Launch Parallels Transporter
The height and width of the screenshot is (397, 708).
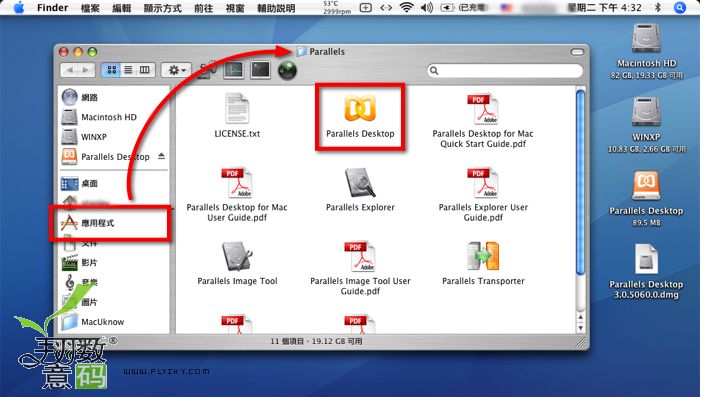pyautogui.click(x=483, y=256)
